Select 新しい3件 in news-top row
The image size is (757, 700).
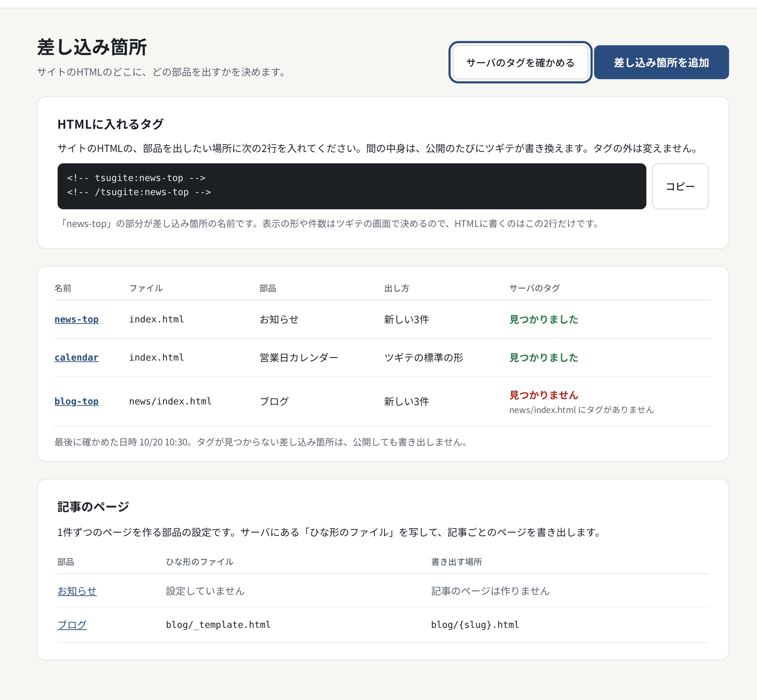[x=406, y=319]
